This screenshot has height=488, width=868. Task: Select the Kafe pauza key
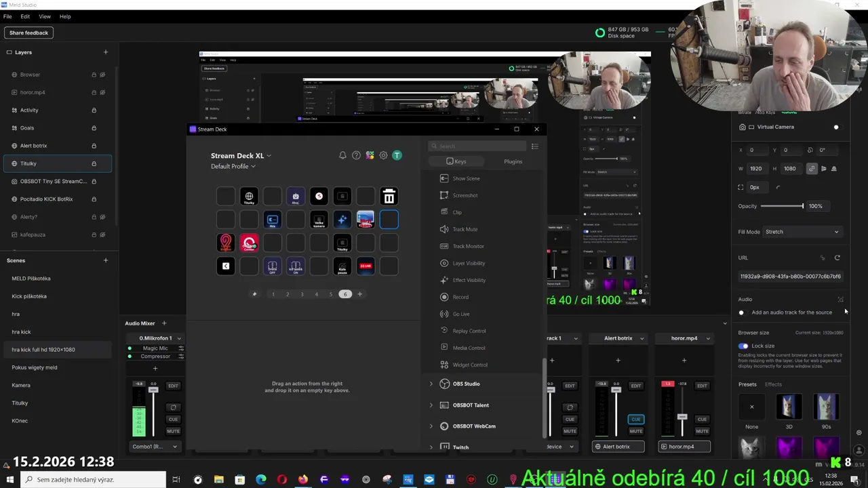[x=342, y=266]
